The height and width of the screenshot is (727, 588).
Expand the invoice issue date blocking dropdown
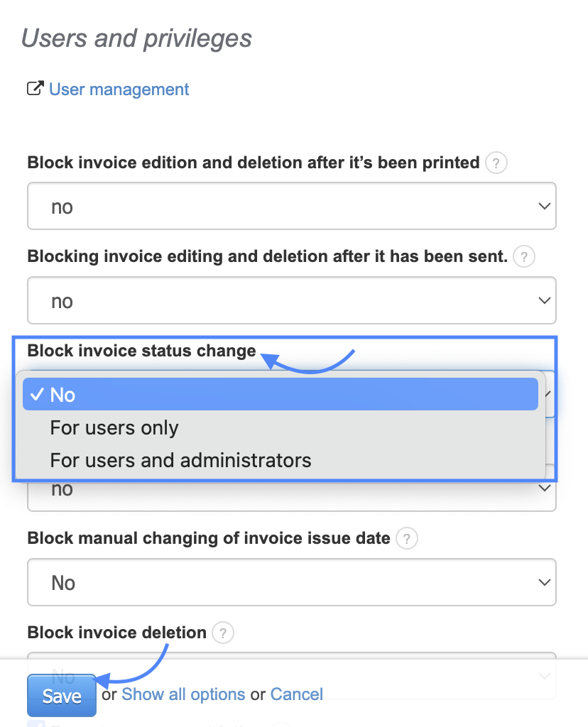[291, 583]
